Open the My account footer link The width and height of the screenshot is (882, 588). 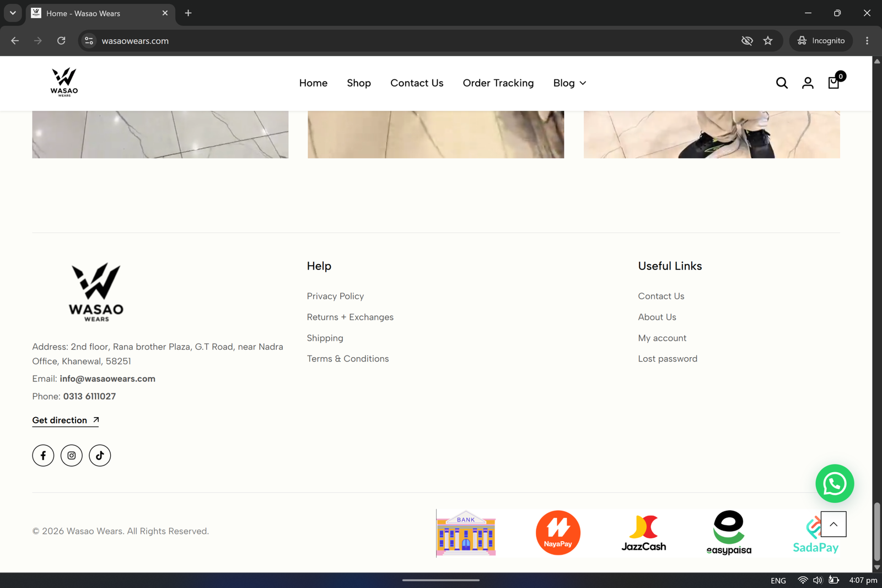[x=662, y=338]
